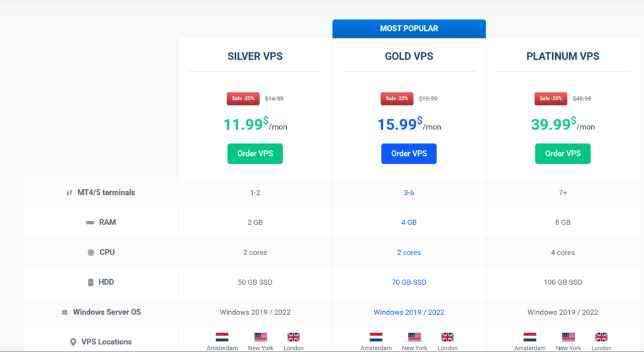Click the RAM memory chip icon
The image size is (644, 352).
click(x=91, y=223)
